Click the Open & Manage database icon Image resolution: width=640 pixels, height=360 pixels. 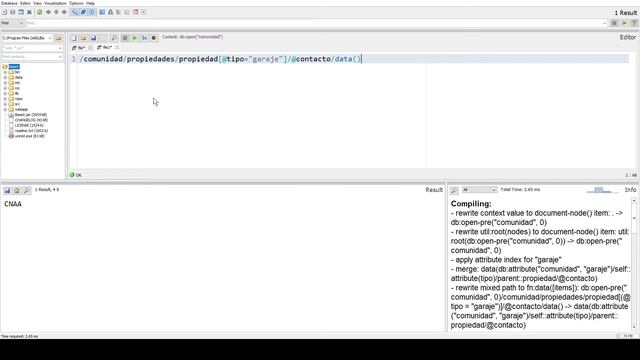12,12
